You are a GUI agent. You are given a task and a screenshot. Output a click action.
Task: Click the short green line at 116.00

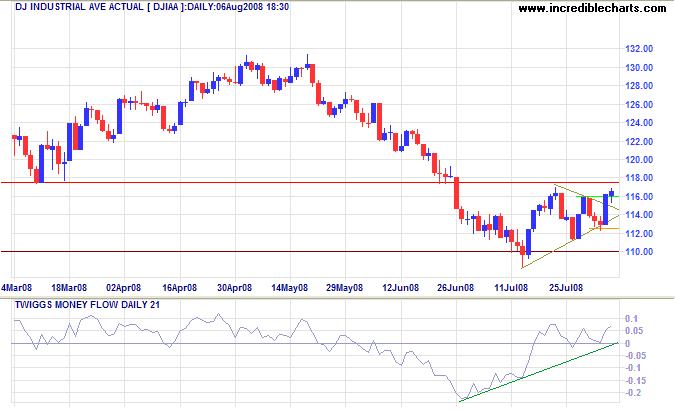[598, 197]
